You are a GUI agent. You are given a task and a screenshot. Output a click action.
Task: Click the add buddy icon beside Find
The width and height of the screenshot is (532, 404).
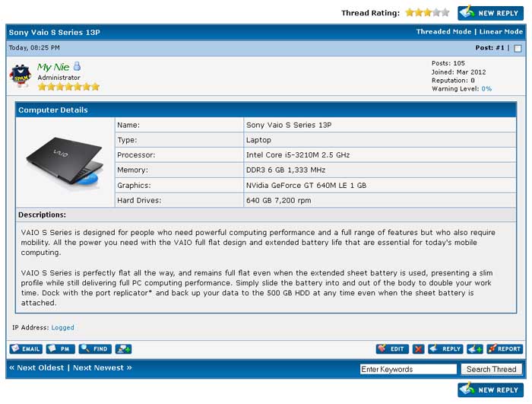click(123, 348)
